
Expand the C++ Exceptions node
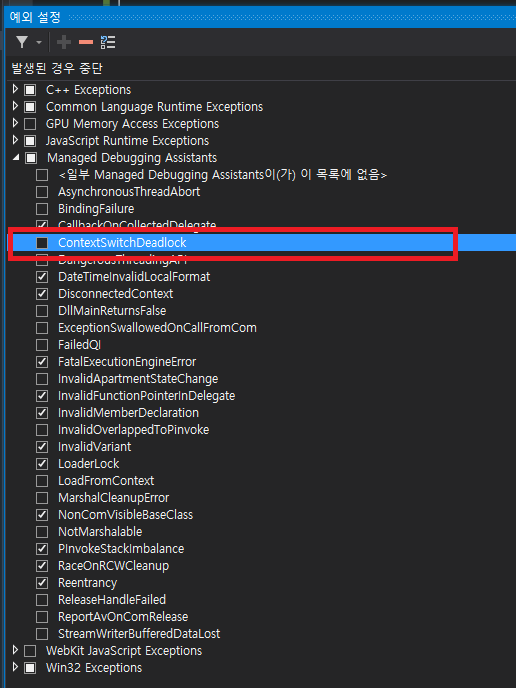15,89
